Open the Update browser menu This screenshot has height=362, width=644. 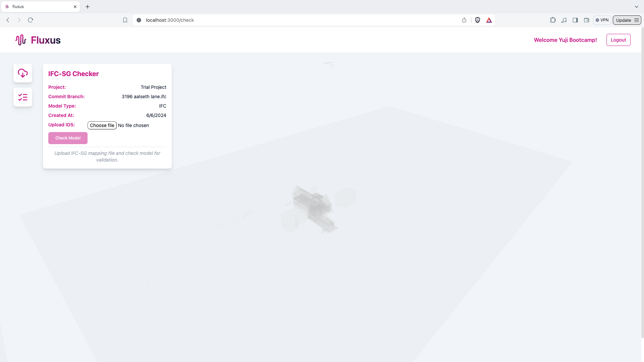coord(627,20)
